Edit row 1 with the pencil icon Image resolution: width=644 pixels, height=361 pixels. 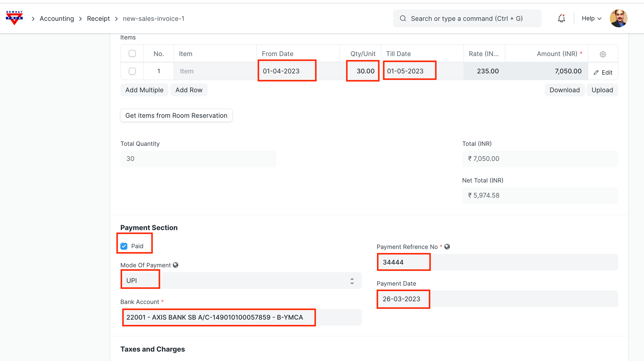pos(603,72)
